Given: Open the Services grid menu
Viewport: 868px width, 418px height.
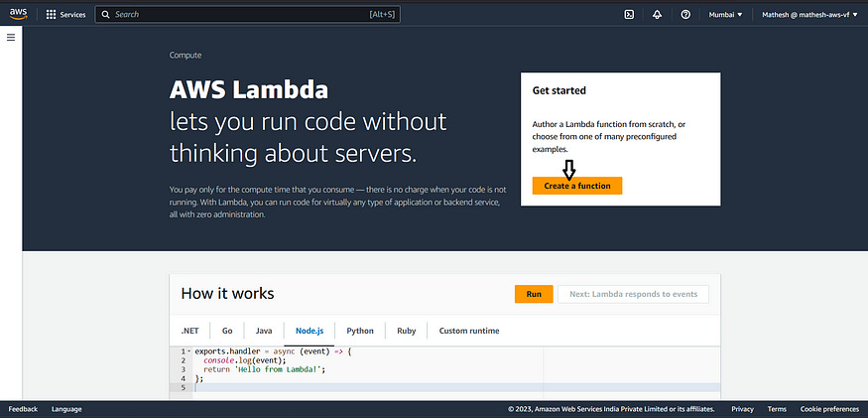Looking at the screenshot, I should pyautogui.click(x=51, y=15).
